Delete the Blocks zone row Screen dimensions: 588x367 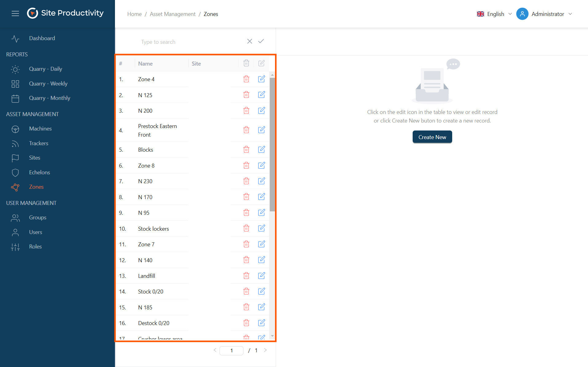tap(246, 149)
